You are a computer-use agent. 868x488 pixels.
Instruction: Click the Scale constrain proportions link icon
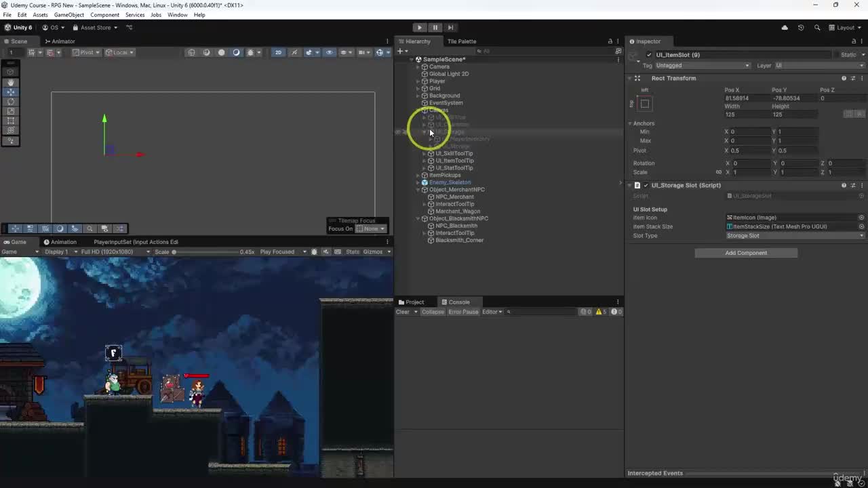[719, 172]
